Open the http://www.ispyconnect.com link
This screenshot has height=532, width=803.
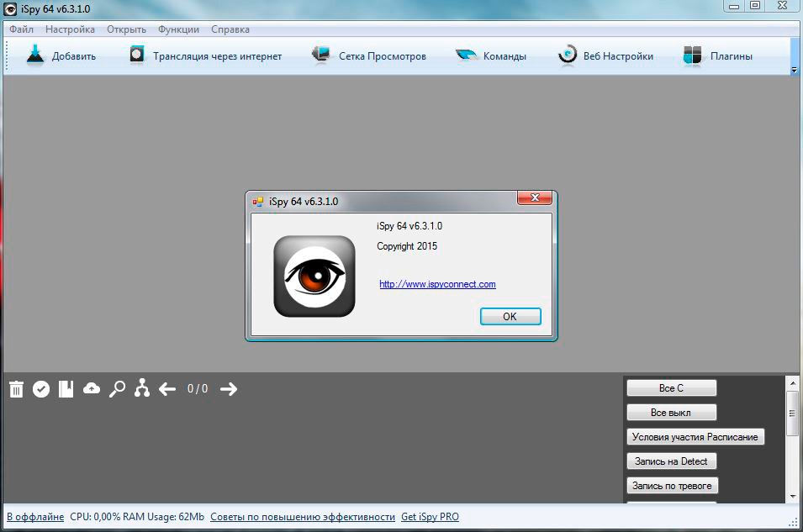[x=437, y=284]
